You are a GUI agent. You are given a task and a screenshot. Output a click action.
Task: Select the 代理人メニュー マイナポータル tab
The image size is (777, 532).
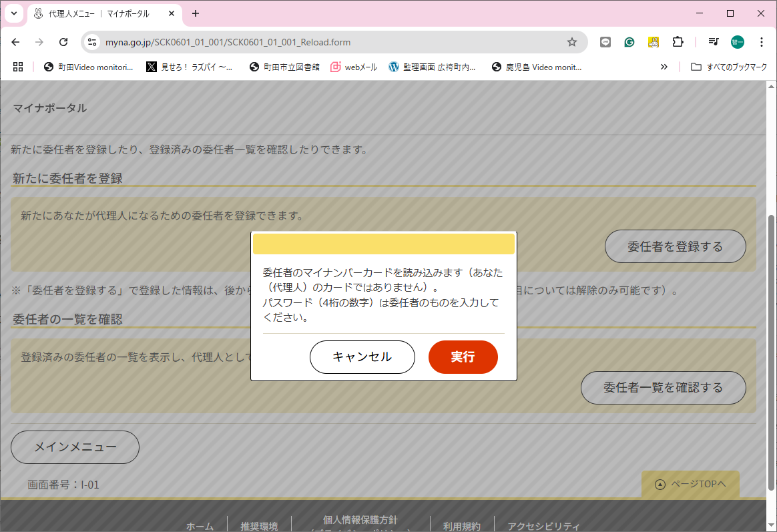pyautogui.click(x=100, y=13)
